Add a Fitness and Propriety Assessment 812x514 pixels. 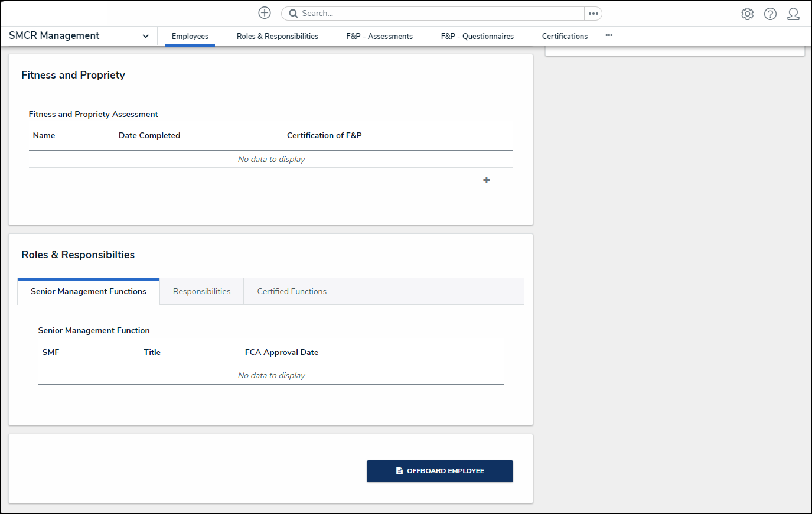point(486,180)
